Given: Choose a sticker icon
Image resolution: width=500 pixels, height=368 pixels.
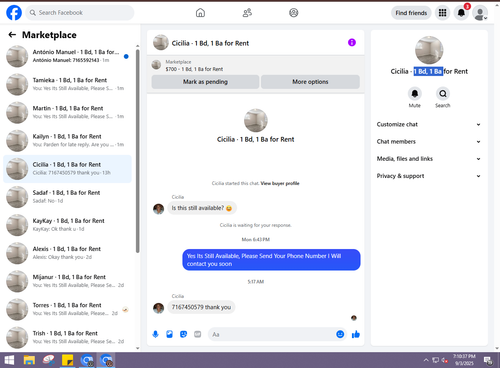Looking at the screenshot, I should (183, 334).
